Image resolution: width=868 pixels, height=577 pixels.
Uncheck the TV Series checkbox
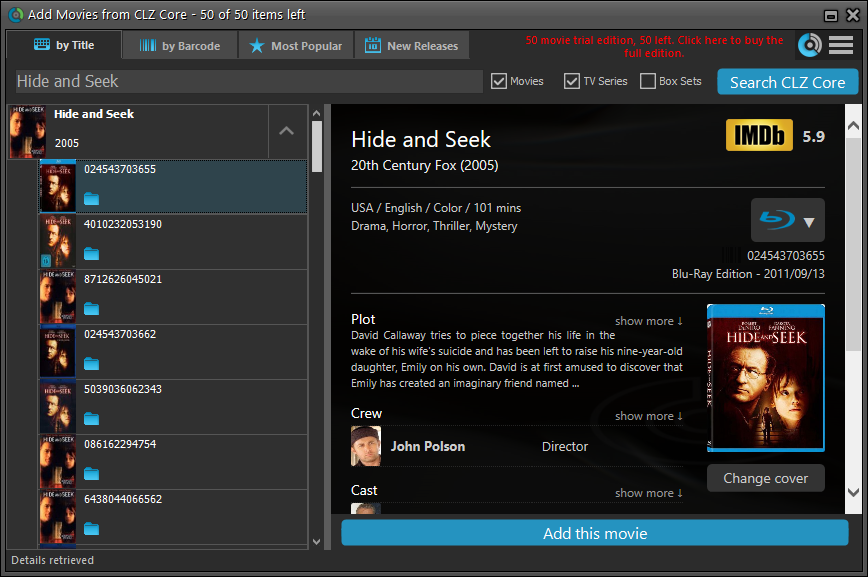click(572, 81)
